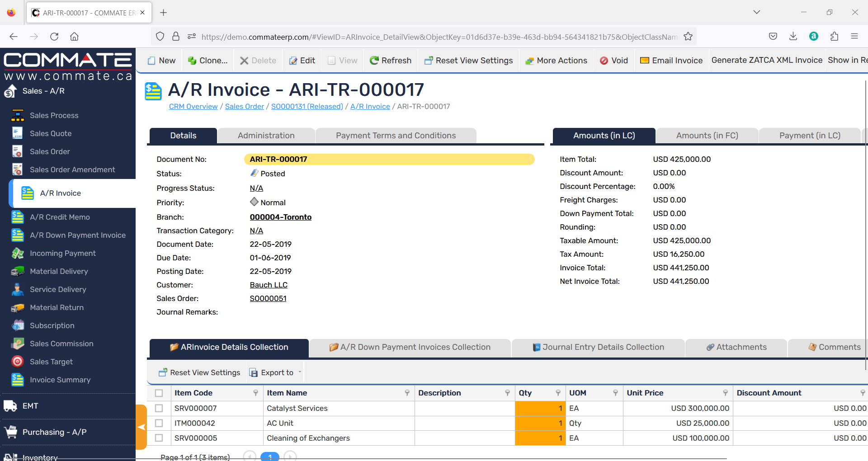This screenshot has height=461, width=868.
Task: Open Sales Quote from the sidebar
Action: point(51,133)
